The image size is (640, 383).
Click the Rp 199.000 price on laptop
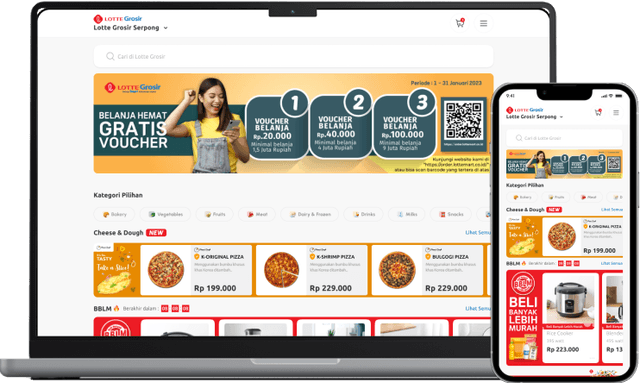[x=215, y=288]
